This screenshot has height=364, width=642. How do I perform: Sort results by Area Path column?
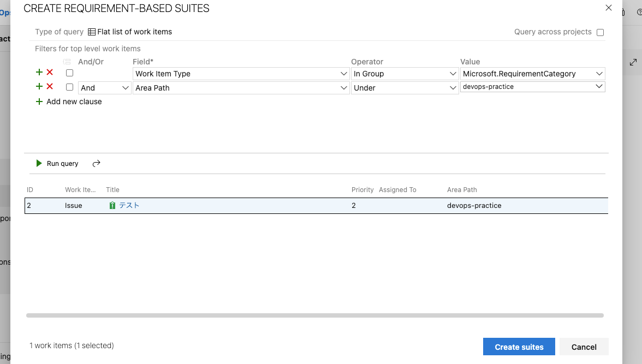pyautogui.click(x=462, y=190)
